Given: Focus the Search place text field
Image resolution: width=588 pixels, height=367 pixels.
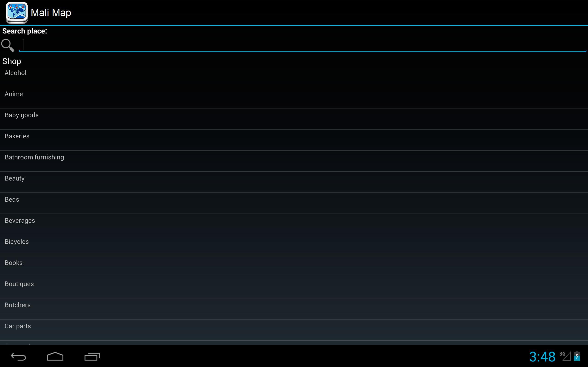Looking at the screenshot, I should [x=302, y=45].
